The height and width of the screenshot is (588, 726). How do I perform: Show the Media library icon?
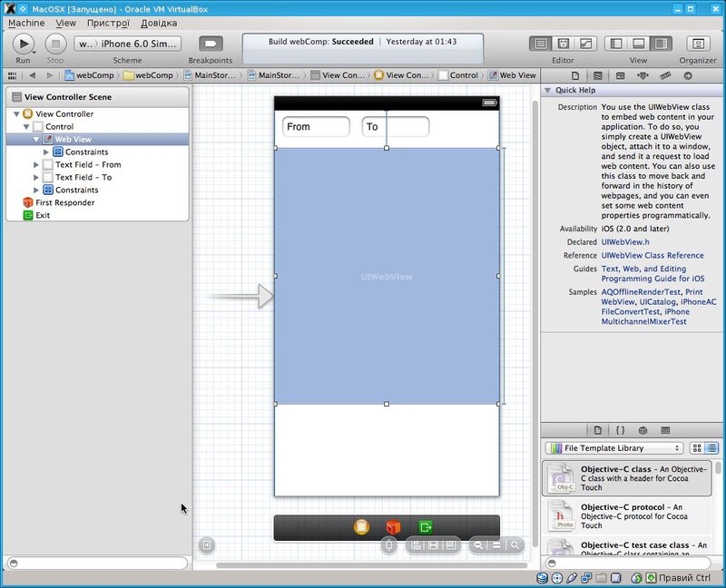pyautogui.click(x=665, y=430)
